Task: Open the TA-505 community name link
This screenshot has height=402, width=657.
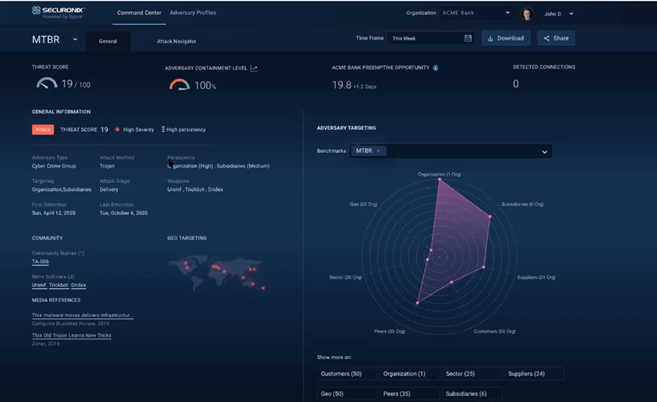Action: point(40,262)
